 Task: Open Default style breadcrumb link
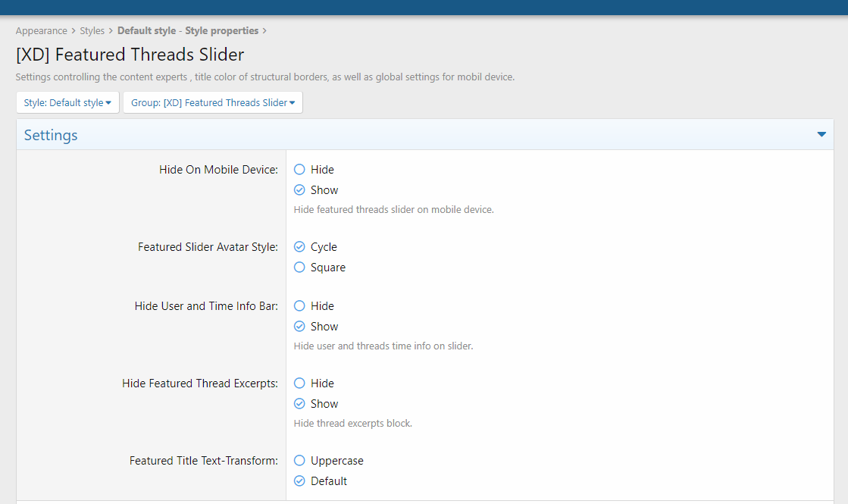[x=147, y=31]
